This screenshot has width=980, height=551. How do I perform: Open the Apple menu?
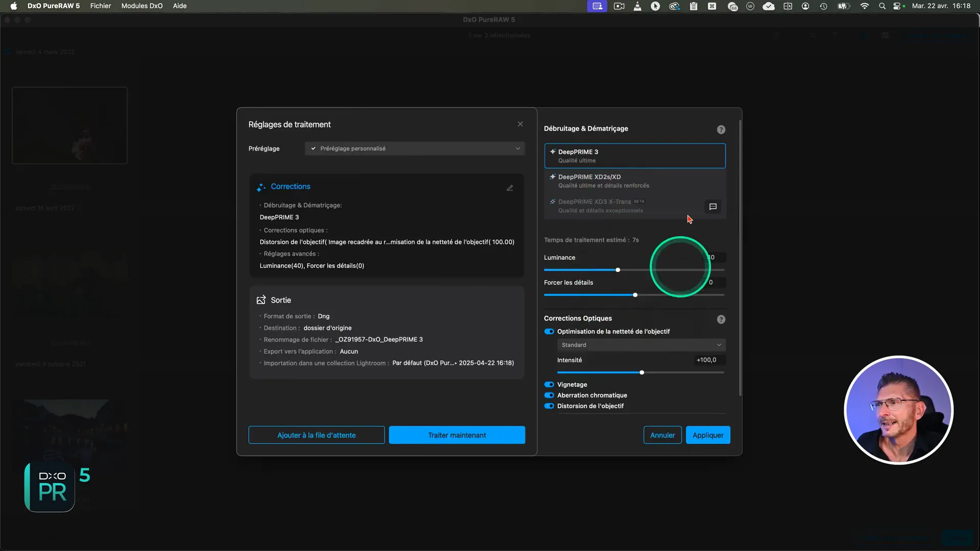click(x=14, y=6)
